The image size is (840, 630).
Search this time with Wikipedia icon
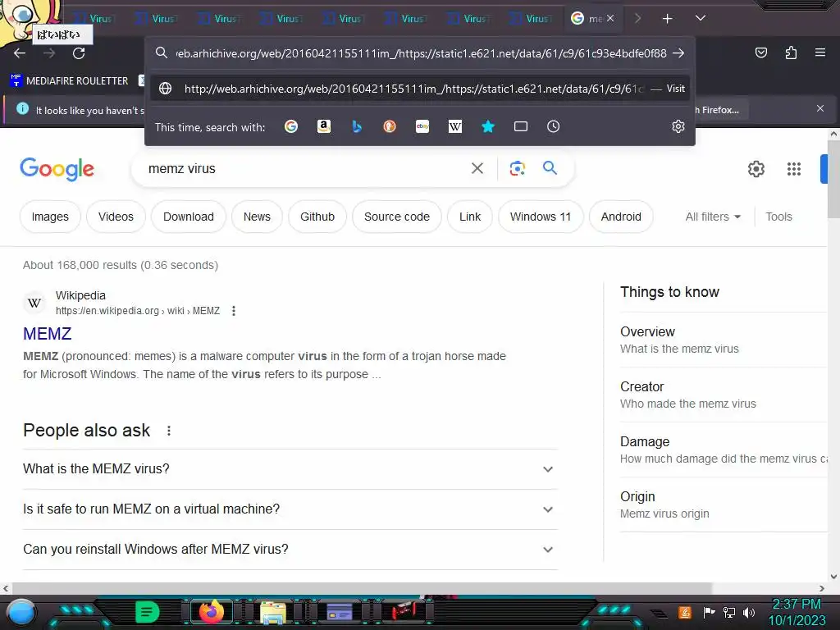click(x=454, y=126)
